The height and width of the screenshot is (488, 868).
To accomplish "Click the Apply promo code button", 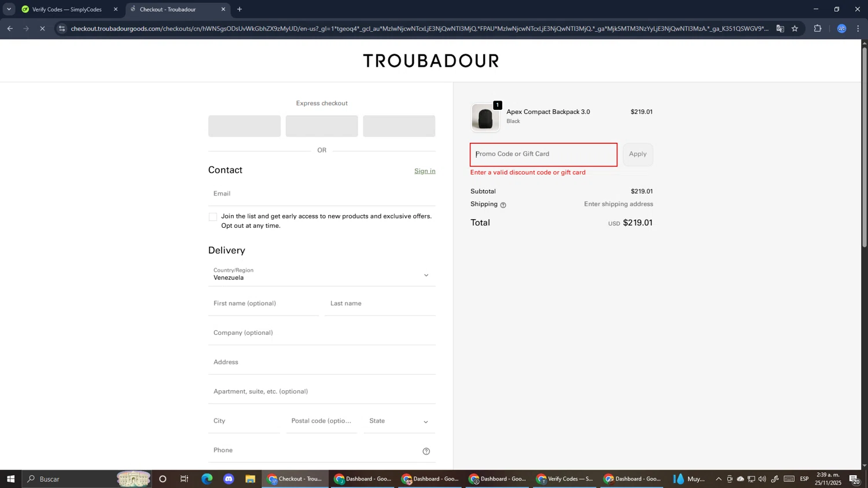I will [638, 154].
